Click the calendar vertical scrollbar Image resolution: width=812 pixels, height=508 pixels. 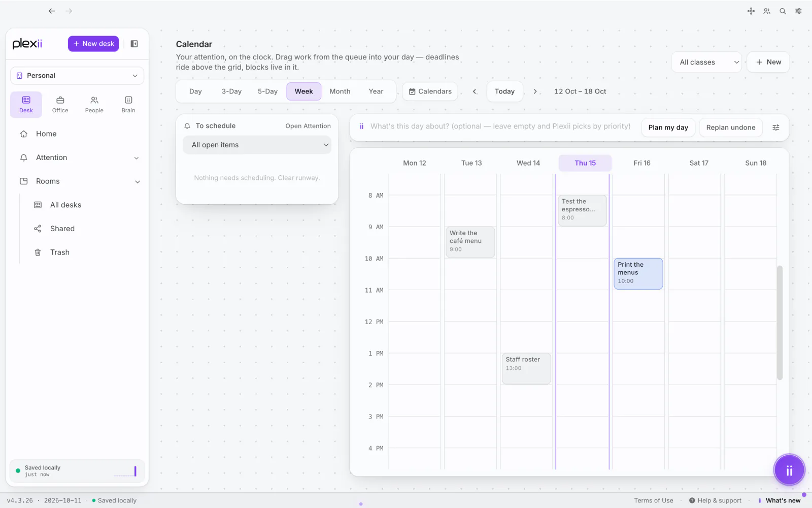[x=780, y=323]
